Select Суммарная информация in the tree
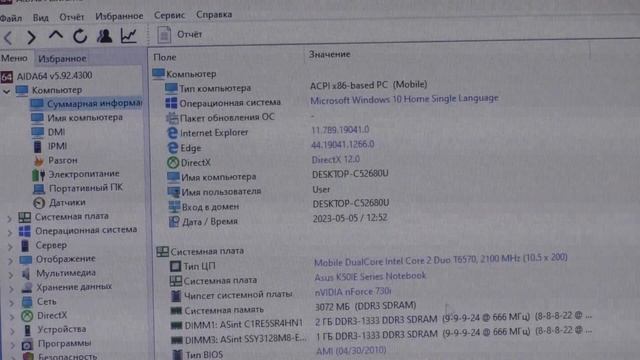 pyautogui.click(x=87, y=104)
